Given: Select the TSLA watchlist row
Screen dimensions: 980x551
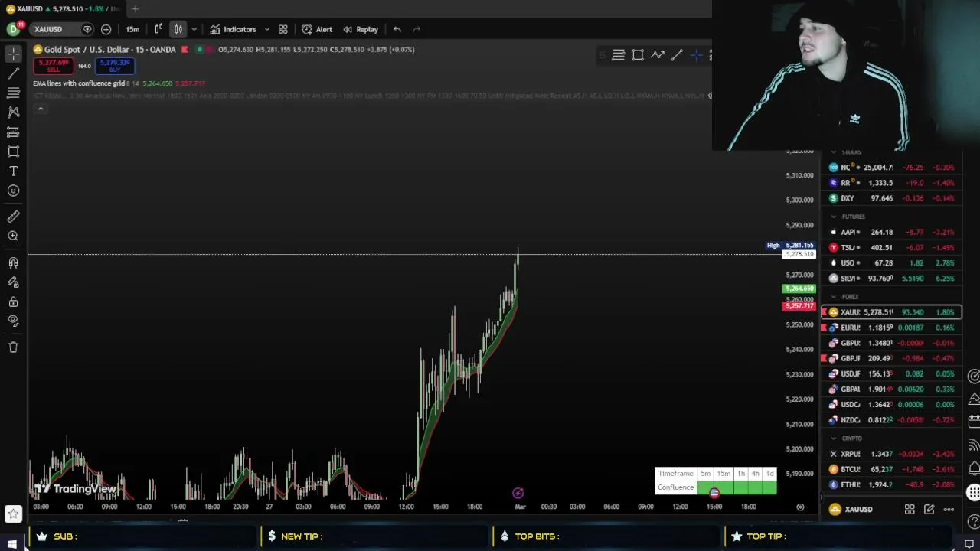Looking at the screenshot, I should [x=892, y=247].
